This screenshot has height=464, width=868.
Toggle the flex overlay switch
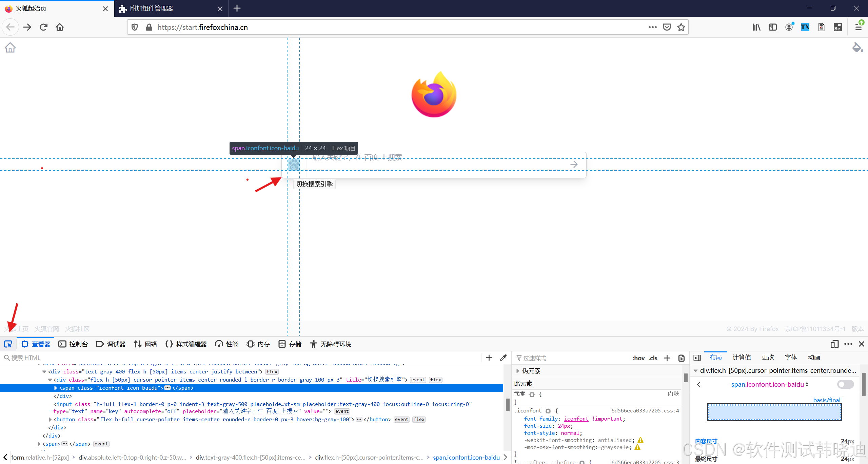click(x=845, y=384)
